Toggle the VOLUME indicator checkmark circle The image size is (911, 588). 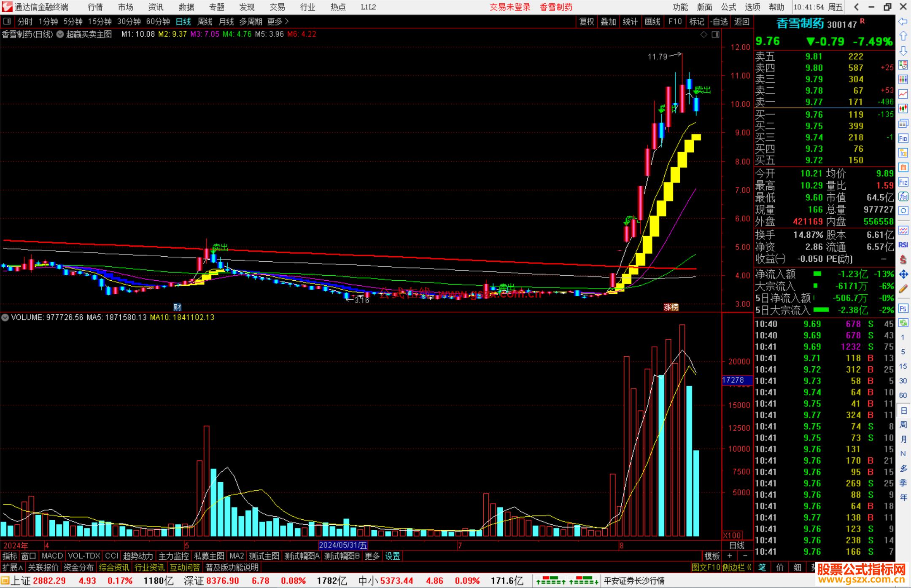click(5, 317)
